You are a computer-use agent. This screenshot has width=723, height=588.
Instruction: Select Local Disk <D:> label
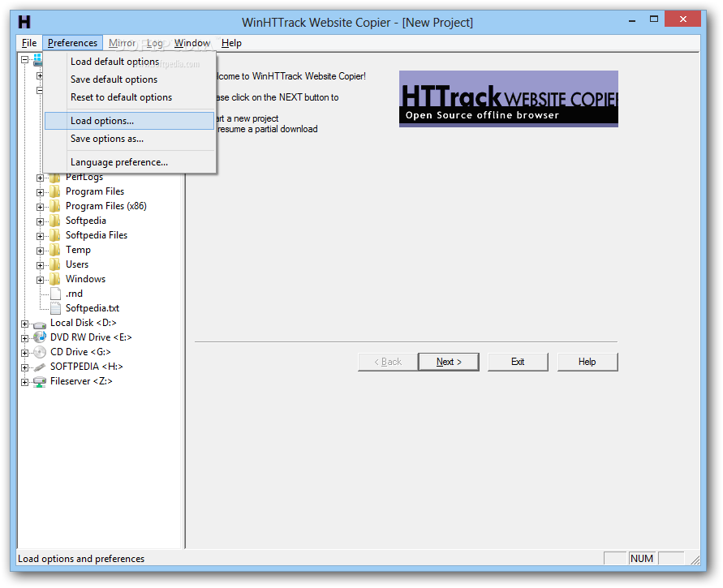pos(83,323)
